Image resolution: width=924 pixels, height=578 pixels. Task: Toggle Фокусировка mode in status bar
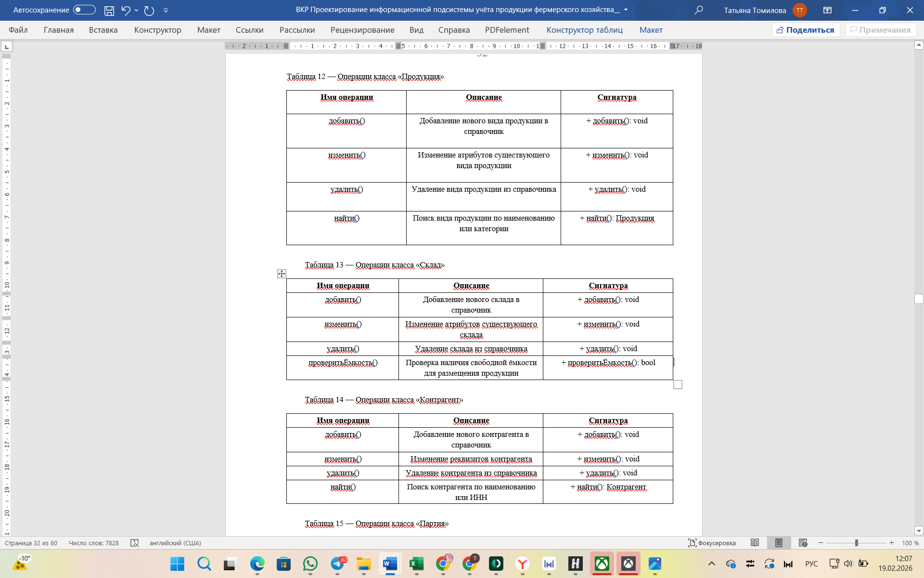coord(712,543)
